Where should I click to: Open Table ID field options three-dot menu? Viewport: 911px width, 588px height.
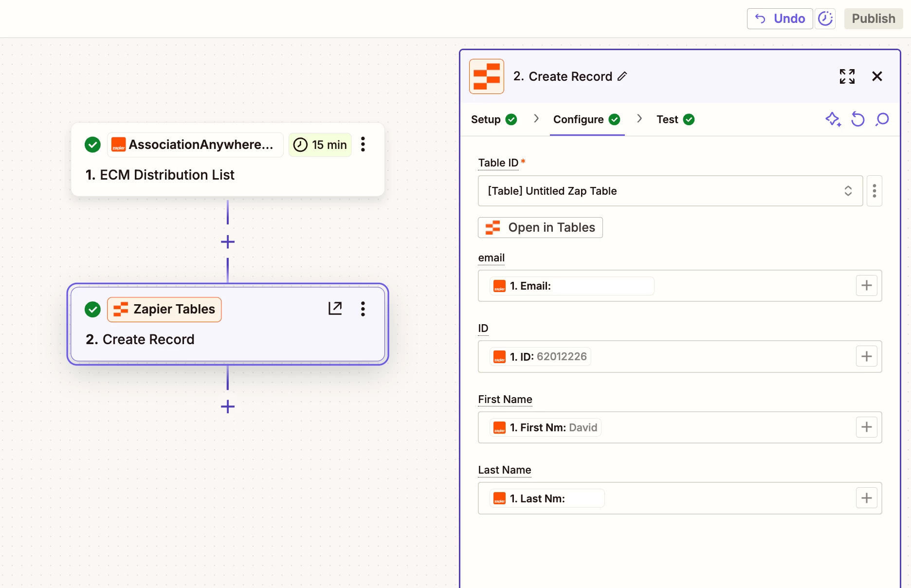click(x=875, y=191)
